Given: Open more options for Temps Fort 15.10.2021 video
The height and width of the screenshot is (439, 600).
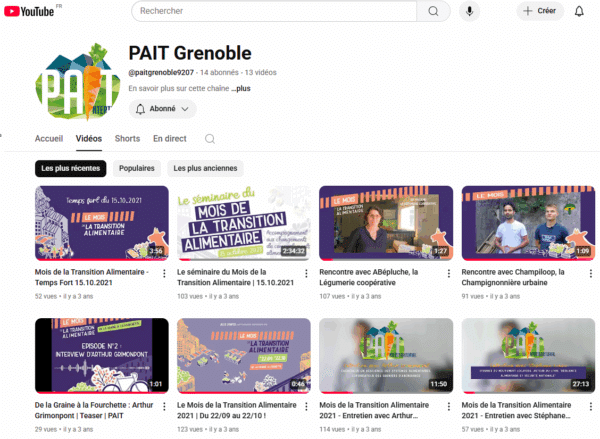Looking at the screenshot, I should coord(164,273).
